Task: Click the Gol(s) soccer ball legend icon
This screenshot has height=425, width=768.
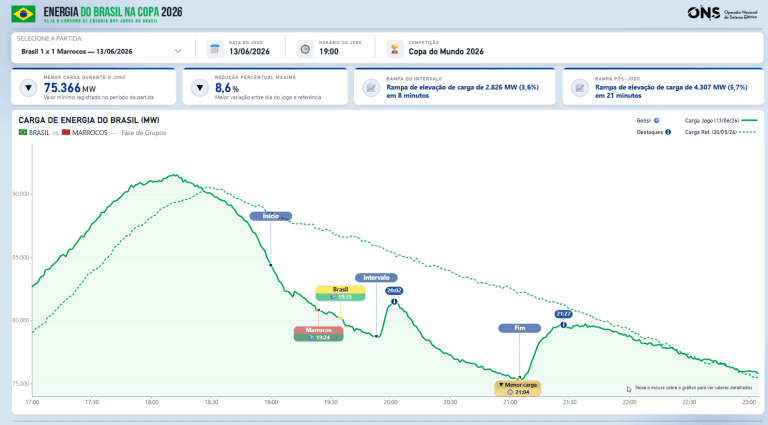Action: point(656,120)
